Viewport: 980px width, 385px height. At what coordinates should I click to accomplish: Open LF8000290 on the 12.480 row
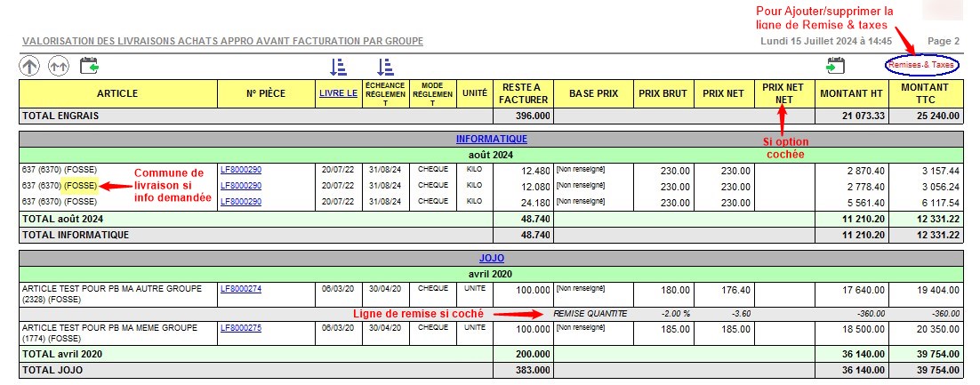(240, 170)
